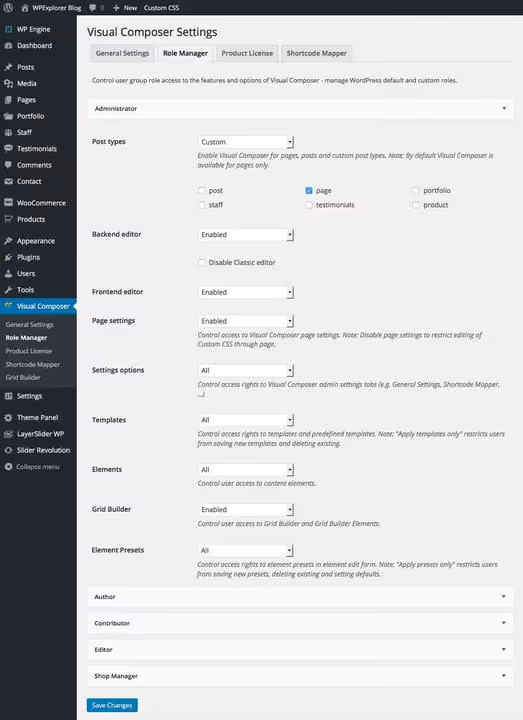Click the Appearance paintbrush icon
This screenshot has height=720, width=523.
[8, 241]
